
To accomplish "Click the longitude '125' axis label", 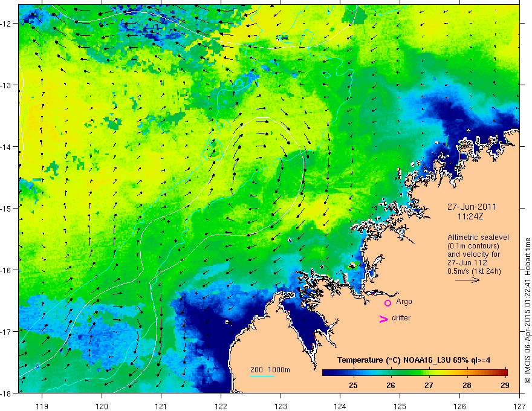I will 400,406.
